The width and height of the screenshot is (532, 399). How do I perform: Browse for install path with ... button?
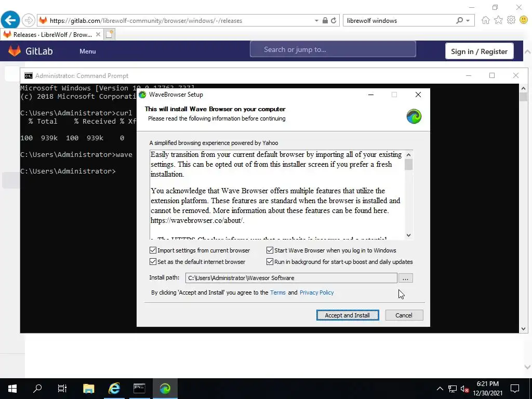pos(405,278)
